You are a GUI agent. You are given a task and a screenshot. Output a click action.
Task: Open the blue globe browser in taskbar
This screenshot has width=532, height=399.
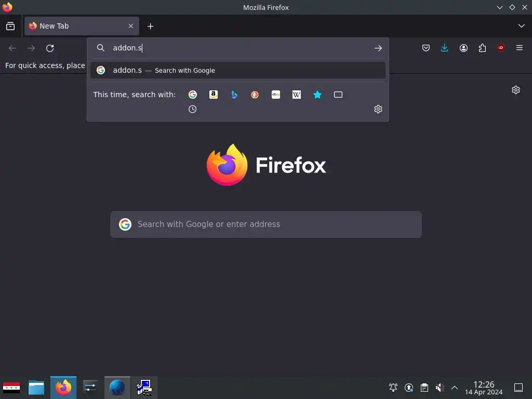tap(117, 388)
